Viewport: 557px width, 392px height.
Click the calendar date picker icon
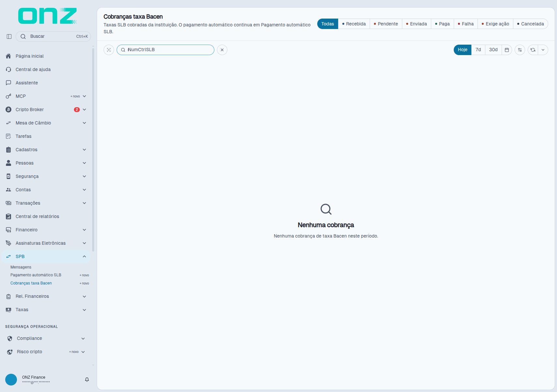coord(507,50)
